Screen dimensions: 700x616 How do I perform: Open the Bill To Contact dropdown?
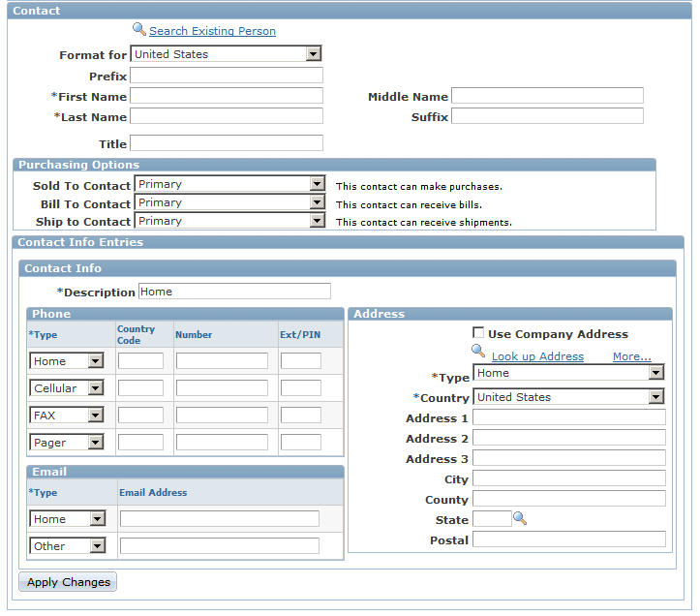[x=229, y=202]
